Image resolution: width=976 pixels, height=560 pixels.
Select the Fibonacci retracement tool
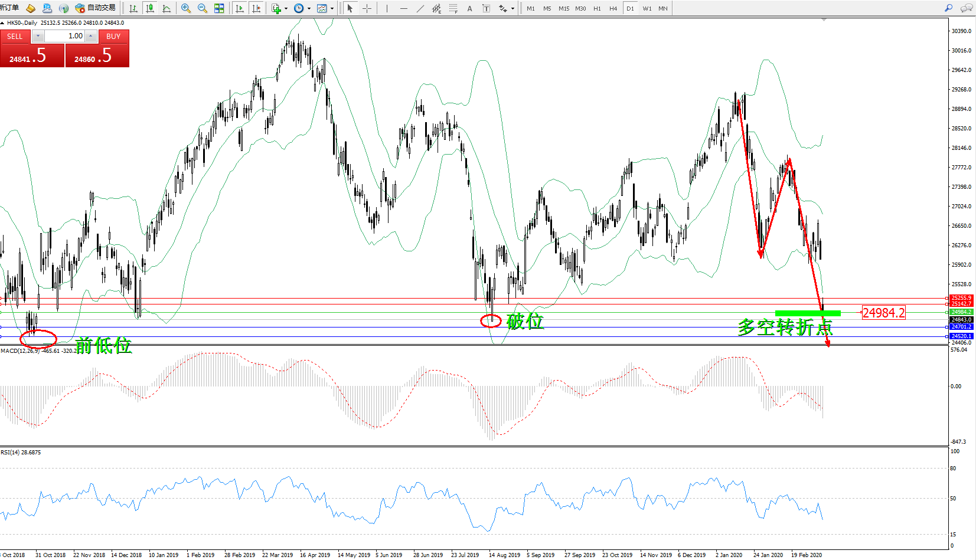click(x=453, y=8)
